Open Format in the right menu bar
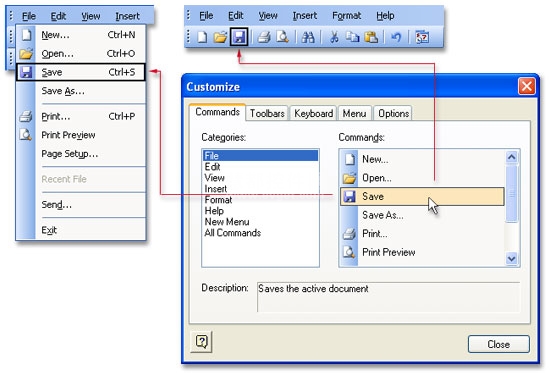This screenshot has width=550, height=373. [347, 16]
